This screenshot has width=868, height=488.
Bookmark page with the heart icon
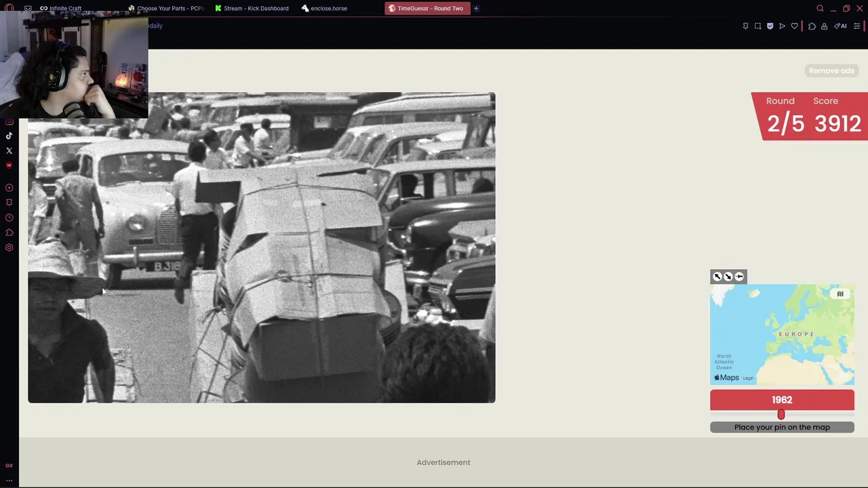794,26
